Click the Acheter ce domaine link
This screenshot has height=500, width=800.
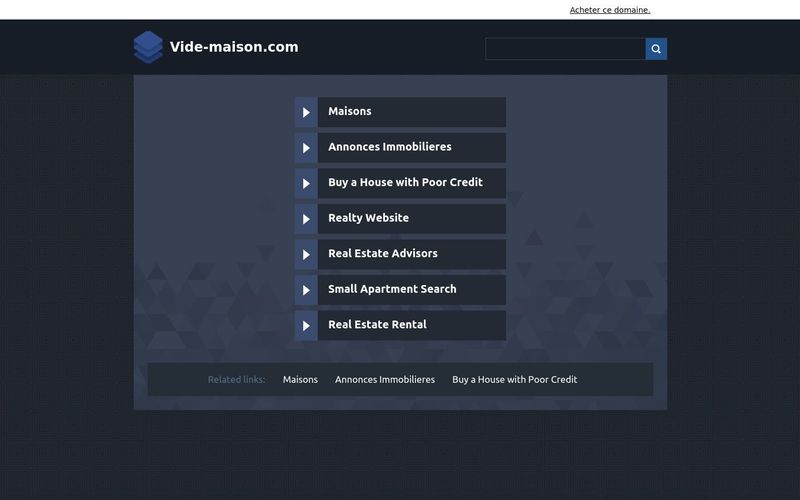pyautogui.click(x=610, y=10)
